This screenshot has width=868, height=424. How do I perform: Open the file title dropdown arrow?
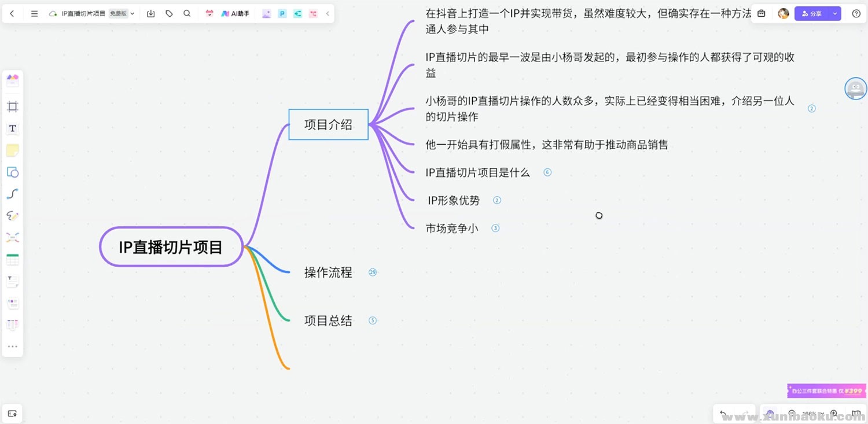[x=133, y=13]
